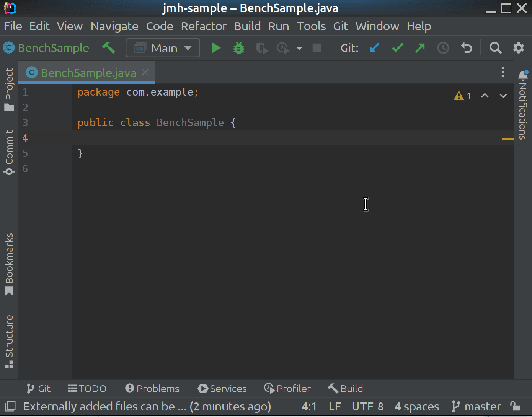
Task: Change the UTF-8 file encoding
Action: point(367,406)
